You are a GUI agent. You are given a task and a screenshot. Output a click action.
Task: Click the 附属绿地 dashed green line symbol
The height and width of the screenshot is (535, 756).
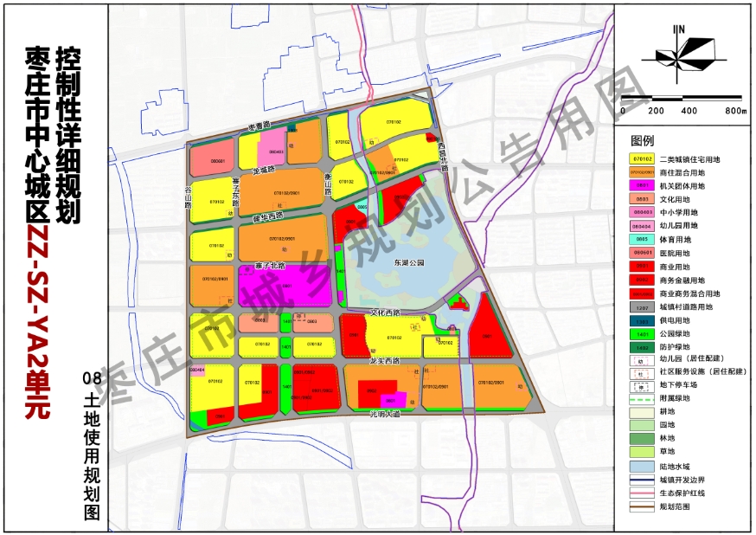tap(641, 399)
